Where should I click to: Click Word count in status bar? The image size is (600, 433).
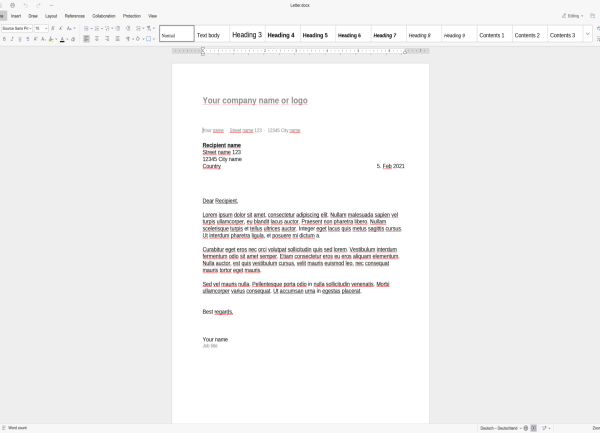click(15, 428)
